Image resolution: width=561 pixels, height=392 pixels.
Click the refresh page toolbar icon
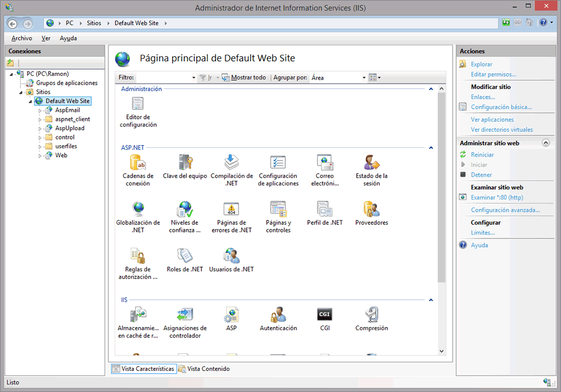506,22
